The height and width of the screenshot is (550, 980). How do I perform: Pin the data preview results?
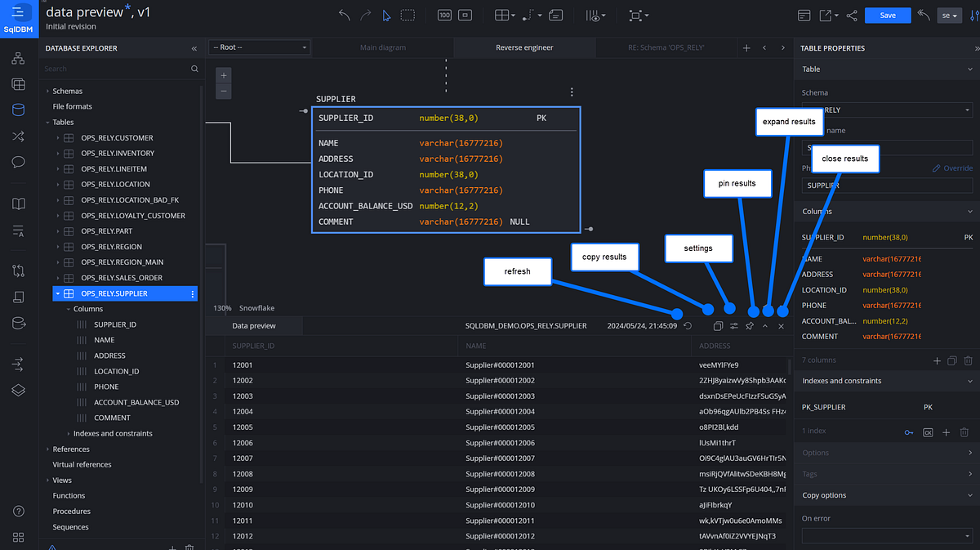(751, 325)
